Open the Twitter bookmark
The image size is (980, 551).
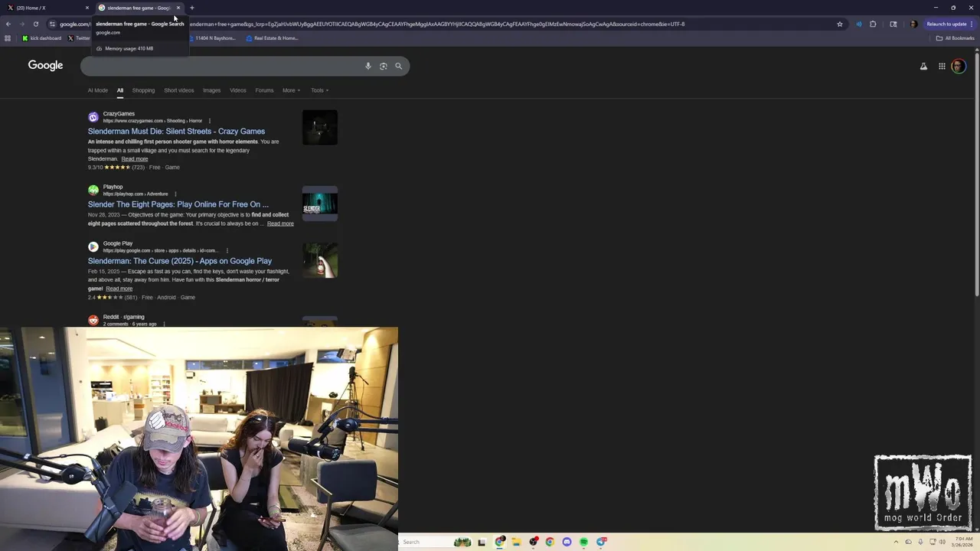(79, 38)
